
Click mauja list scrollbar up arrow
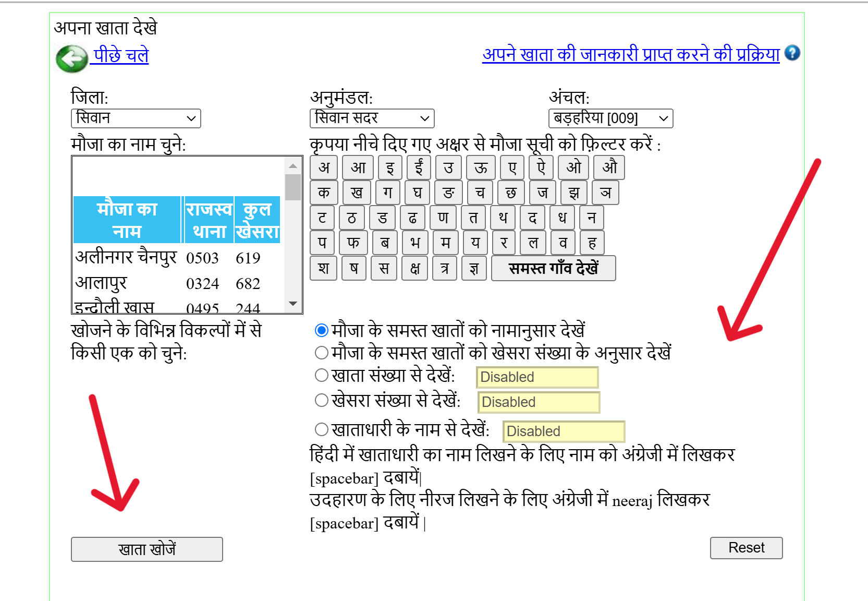[x=293, y=166]
